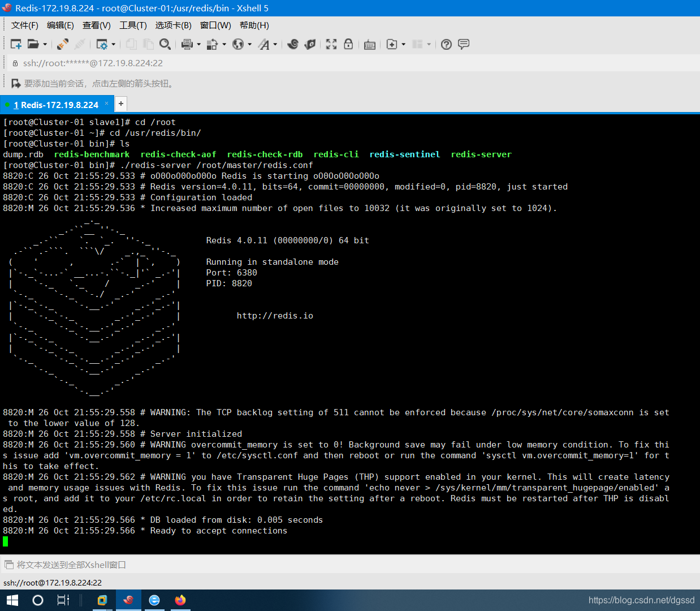Image resolution: width=700 pixels, height=611 pixels.
Task: Open the 帮助(H) menu
Action: [254, 25]
